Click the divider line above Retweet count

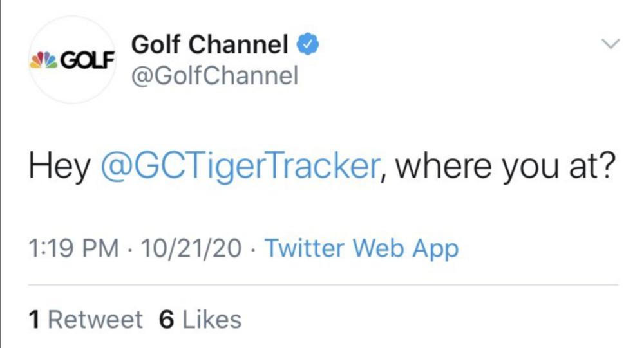pos(322,284)
